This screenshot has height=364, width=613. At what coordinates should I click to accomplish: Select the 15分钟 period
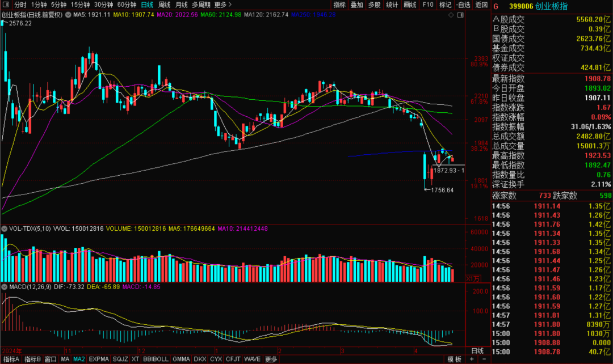click(80, 5)
